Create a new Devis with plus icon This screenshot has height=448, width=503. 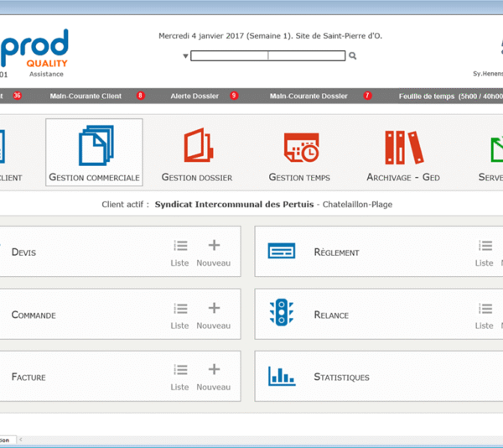click(214, 245)
